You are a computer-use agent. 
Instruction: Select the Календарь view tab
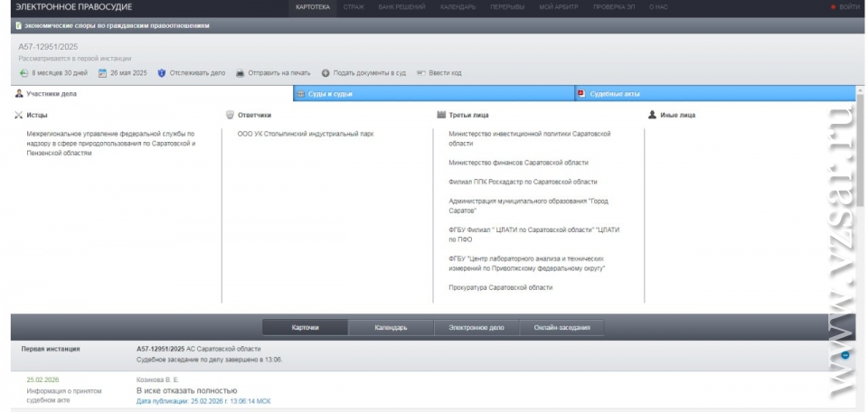click(391, 327)
